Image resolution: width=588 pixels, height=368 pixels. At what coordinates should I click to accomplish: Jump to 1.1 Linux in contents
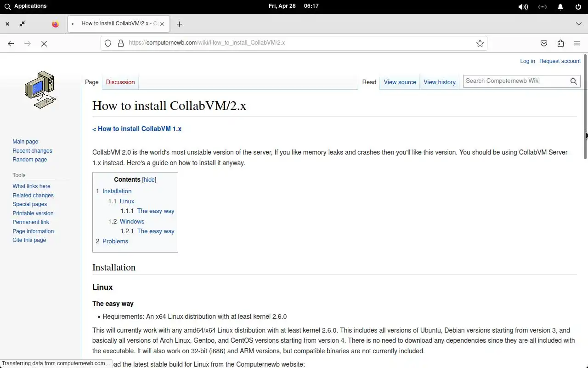pos(121,201)
